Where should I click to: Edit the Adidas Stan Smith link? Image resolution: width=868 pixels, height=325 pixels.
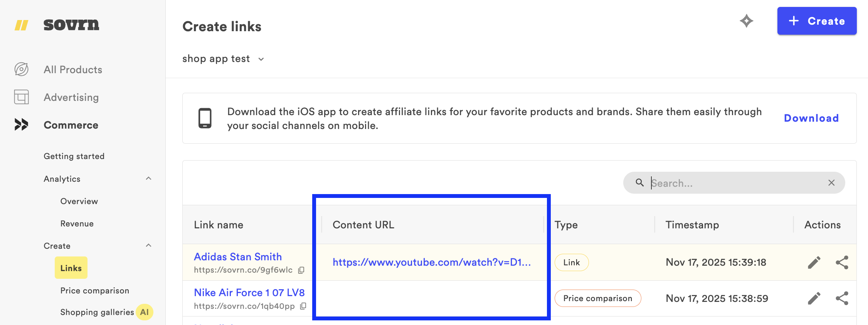pyautogui.click(x=814, y=262)
